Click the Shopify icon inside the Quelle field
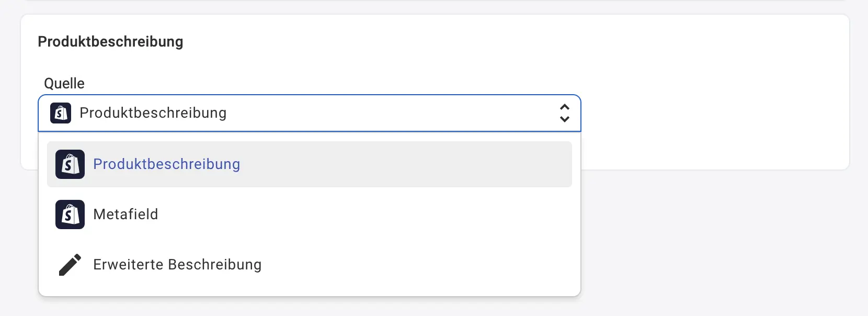This screenshot has height=316, width=868. [x=61, y=113]
